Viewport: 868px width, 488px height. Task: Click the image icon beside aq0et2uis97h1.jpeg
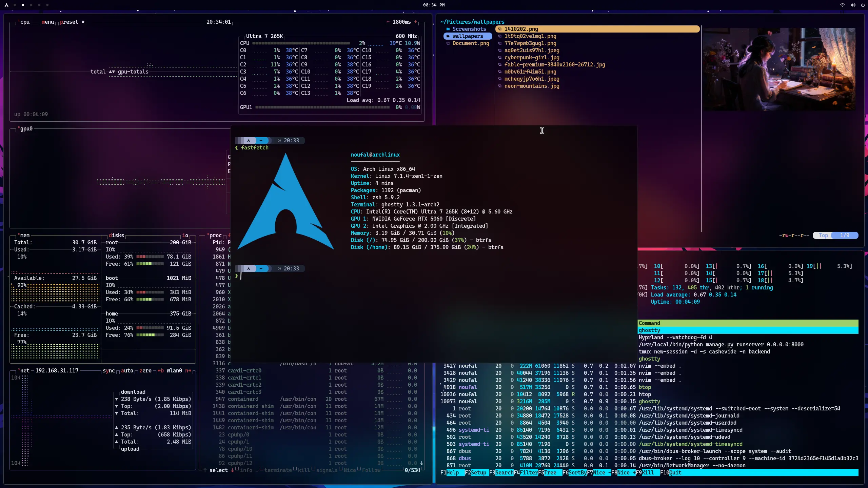[x=500, y=50]
